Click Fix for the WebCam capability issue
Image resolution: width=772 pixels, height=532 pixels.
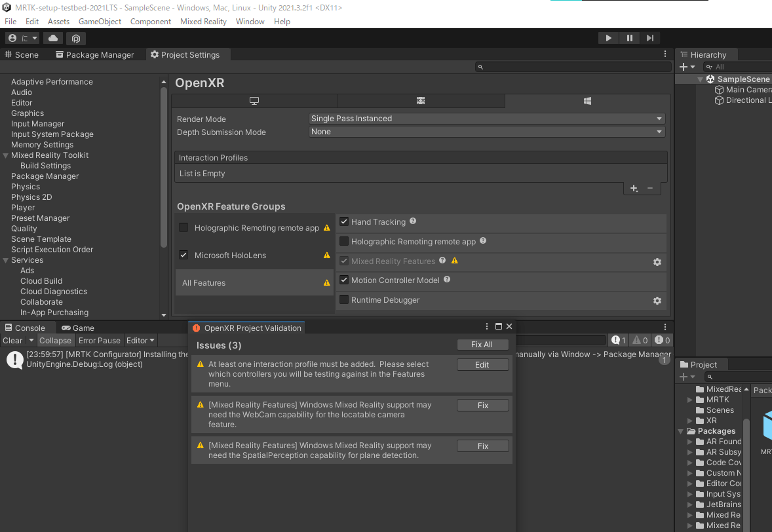tap(482, 405)
